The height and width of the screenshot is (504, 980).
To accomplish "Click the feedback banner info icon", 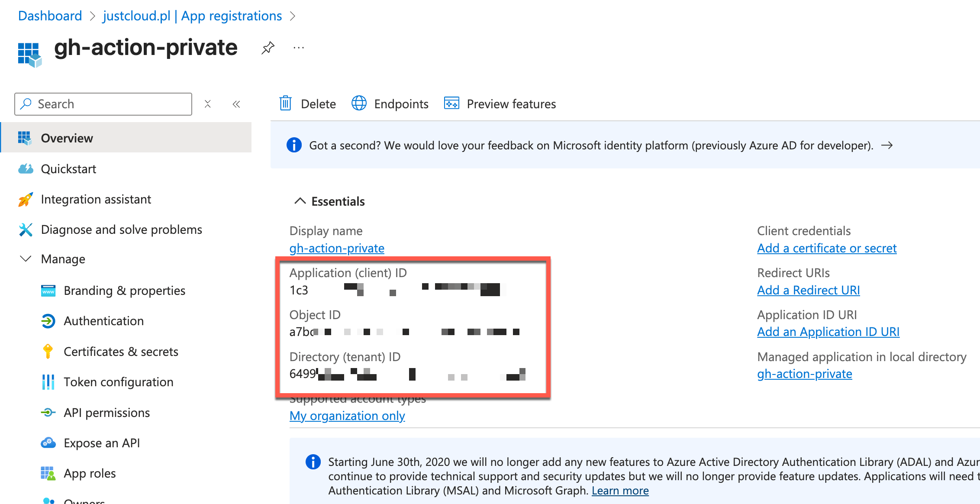I will (294, 145).
